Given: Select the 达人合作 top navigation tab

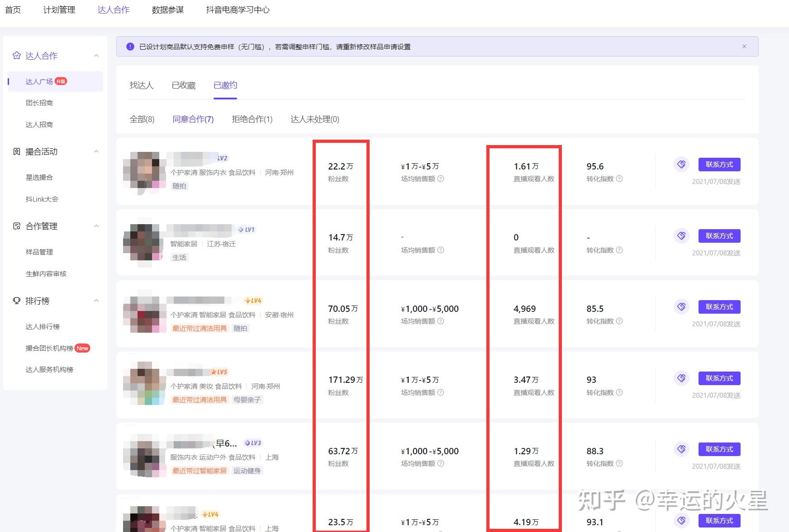Looking at the screenshot, I should [x=114, y=9].
